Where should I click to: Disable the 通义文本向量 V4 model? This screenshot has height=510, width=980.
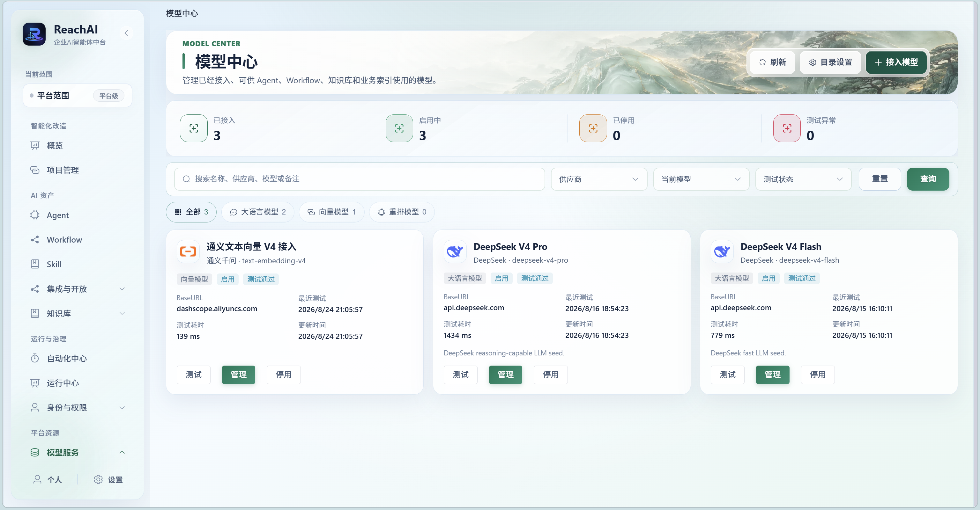pos(283,375)
